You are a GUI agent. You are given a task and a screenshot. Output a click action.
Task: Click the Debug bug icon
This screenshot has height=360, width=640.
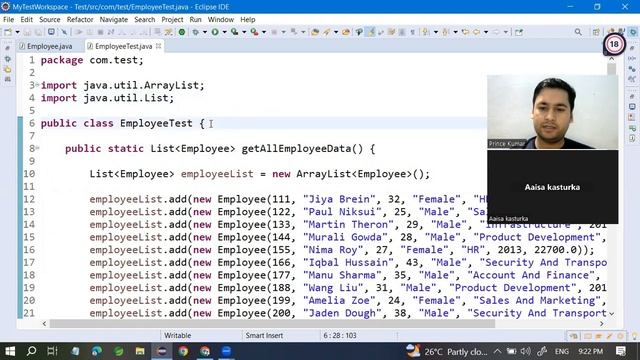[x=196, y=32]
